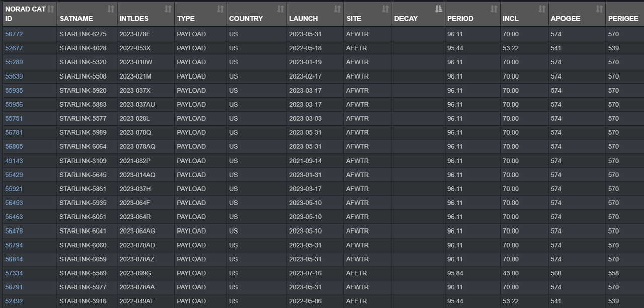Sort by COUNTRY using sort arrows
This screenshot has width=644, height=308.
coord(280,9)
